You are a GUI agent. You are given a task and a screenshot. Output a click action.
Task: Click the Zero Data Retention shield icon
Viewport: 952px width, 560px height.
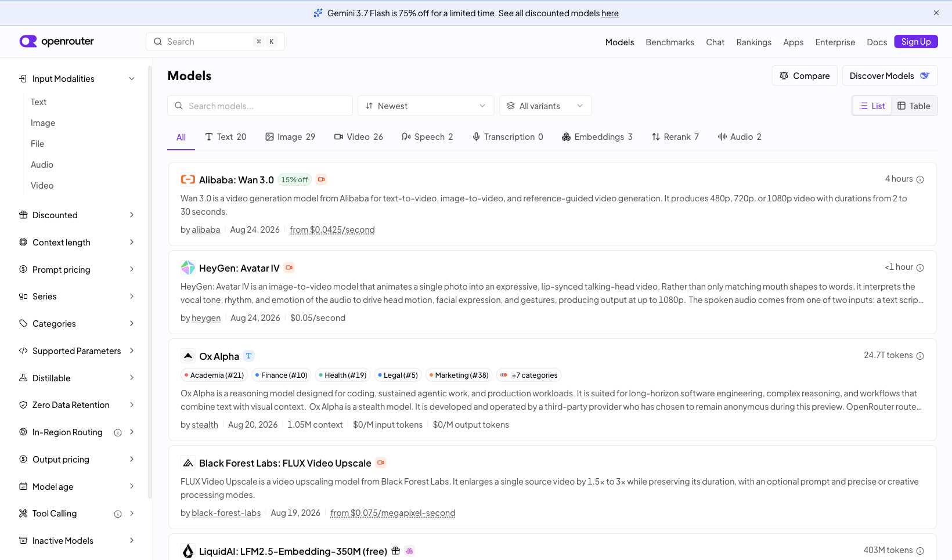(23, 405)
